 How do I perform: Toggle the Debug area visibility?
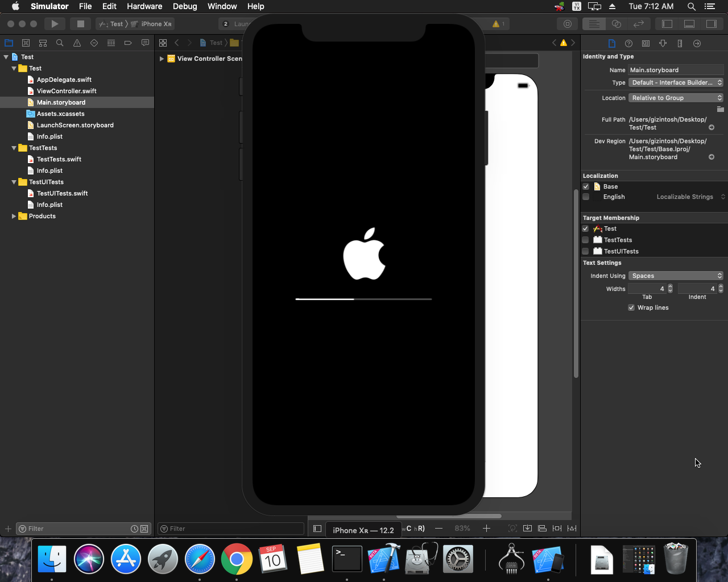pyautogui.click(x=689, y=24)
